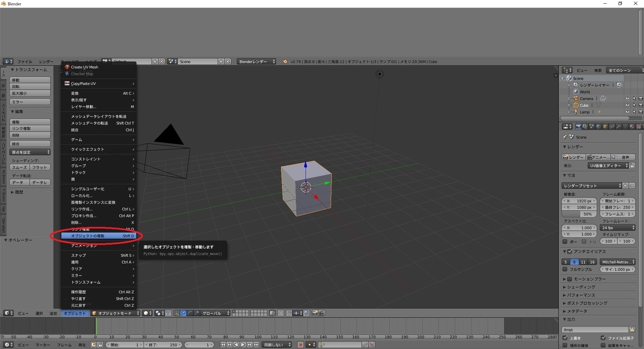Screen dimensions: 644x349
Task: Open 原点を設定 dropdown
Action: (x=31, y=152)
